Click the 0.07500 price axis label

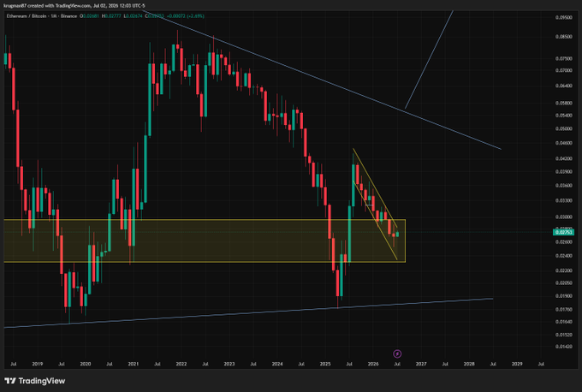pos(563,58)
